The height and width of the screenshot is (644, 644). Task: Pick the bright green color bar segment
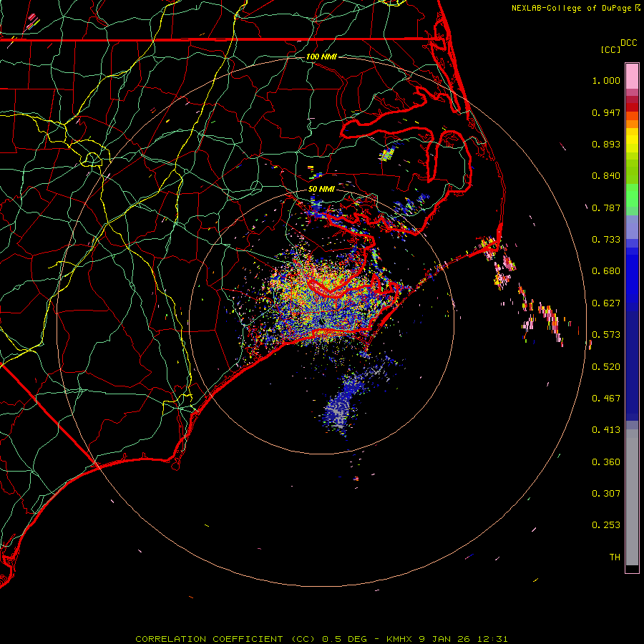[632, 195]
